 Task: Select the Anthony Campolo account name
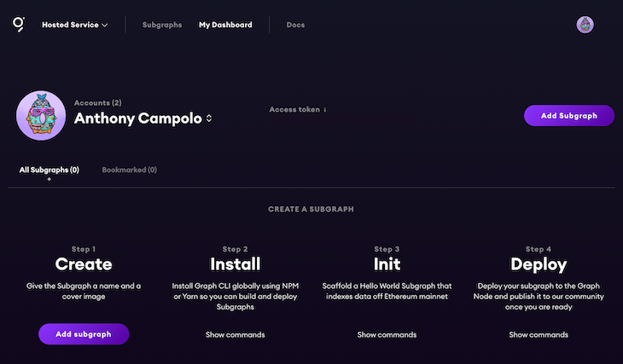[x=138, y=118]
